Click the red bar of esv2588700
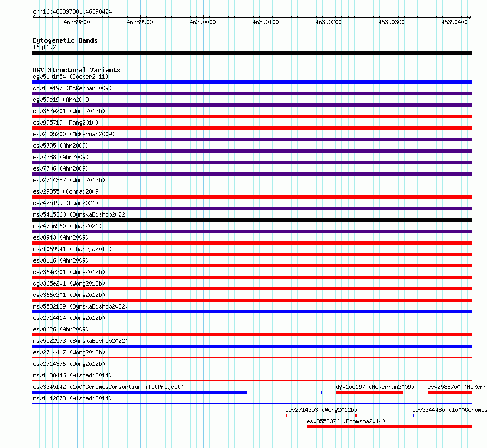 tap(450, 392)
